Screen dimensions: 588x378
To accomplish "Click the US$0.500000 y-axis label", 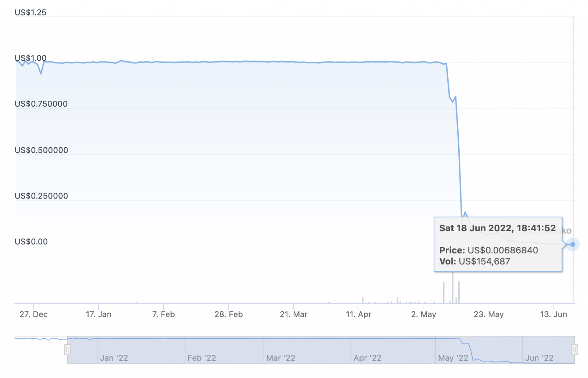I will (41, 150).
